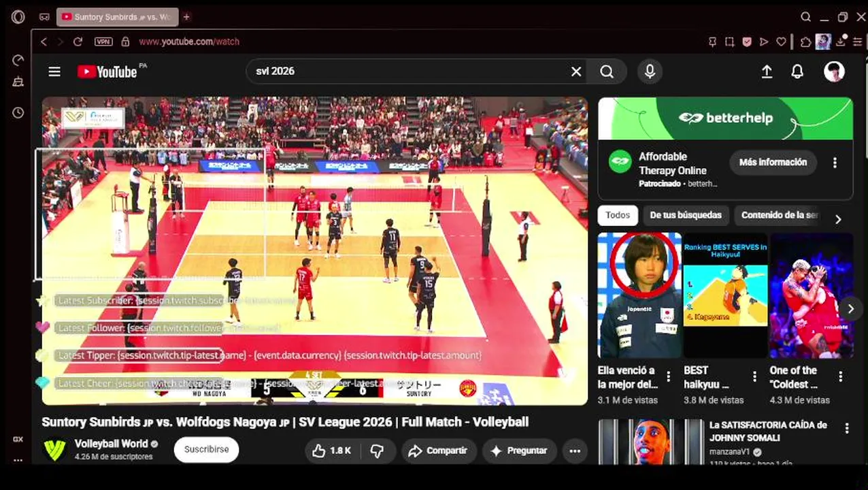Screen dimensions: 868x490
Task: Open more actions three-dot under video
Action: point(575,451)
